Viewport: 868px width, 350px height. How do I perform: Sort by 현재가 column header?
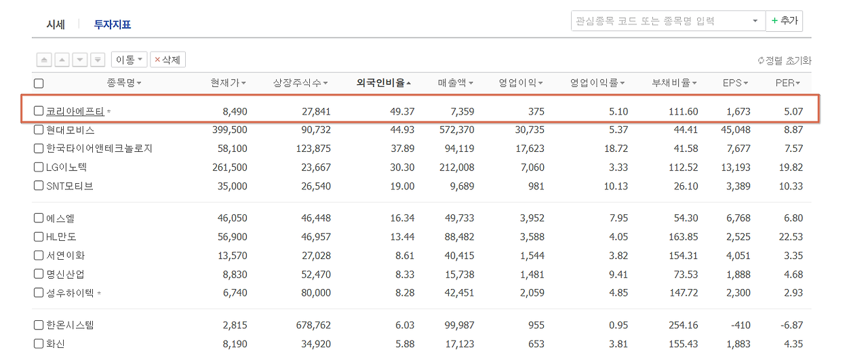point(229,83)
